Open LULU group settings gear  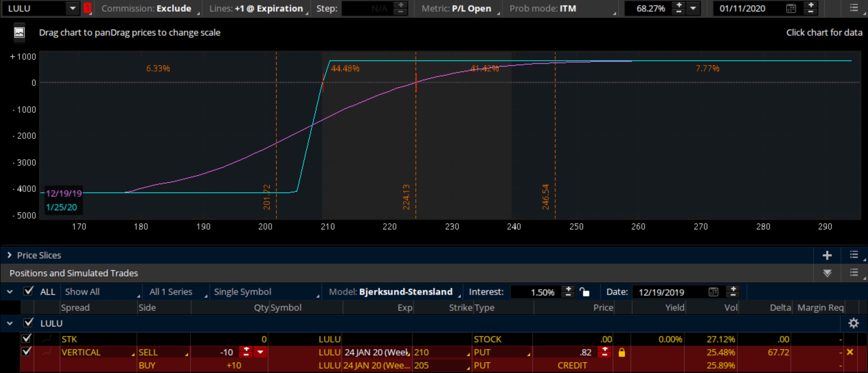point(853,323)
